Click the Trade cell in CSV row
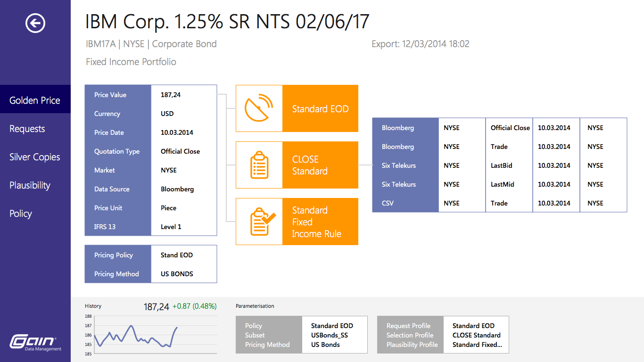 [499, 203]
